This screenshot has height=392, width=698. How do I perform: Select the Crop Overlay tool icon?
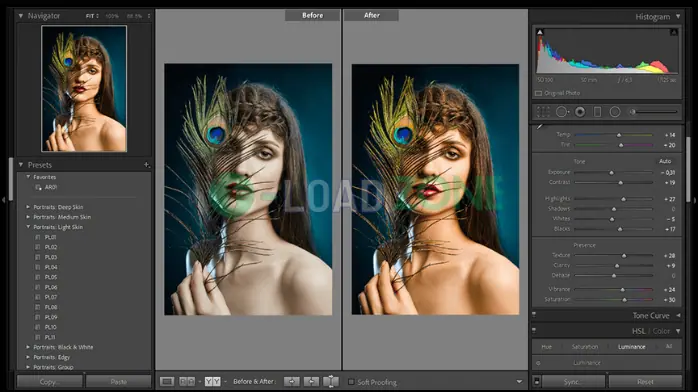pos(543,112)
